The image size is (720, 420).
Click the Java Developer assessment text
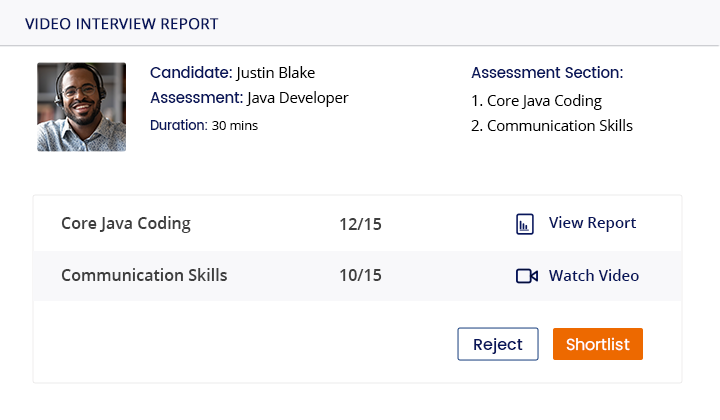tap(298, 98)
